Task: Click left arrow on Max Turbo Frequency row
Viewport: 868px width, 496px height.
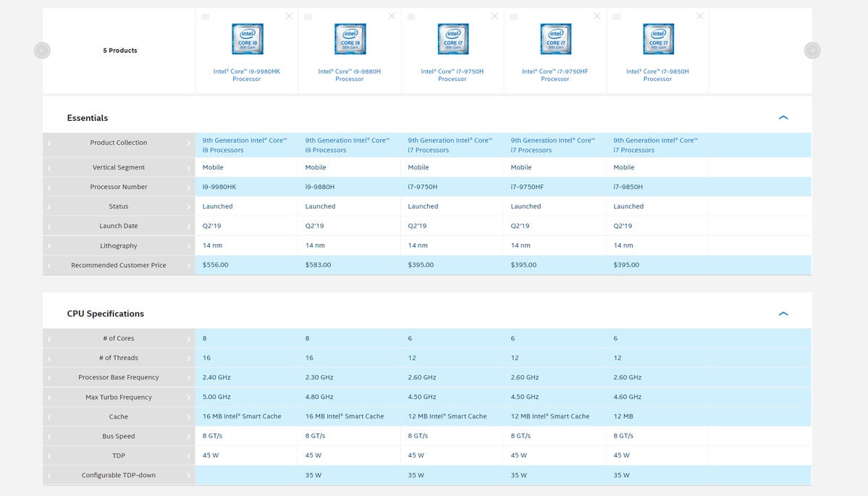Action: 49,398
